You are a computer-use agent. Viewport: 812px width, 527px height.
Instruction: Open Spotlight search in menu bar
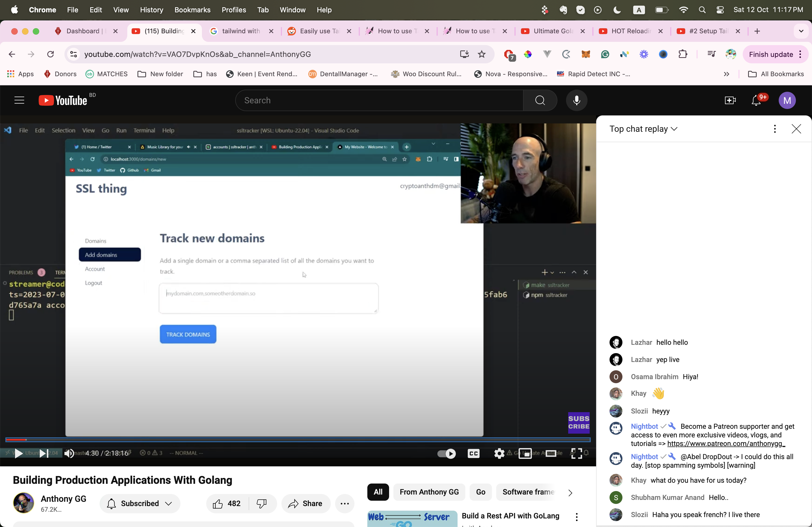tap(702, 10)
